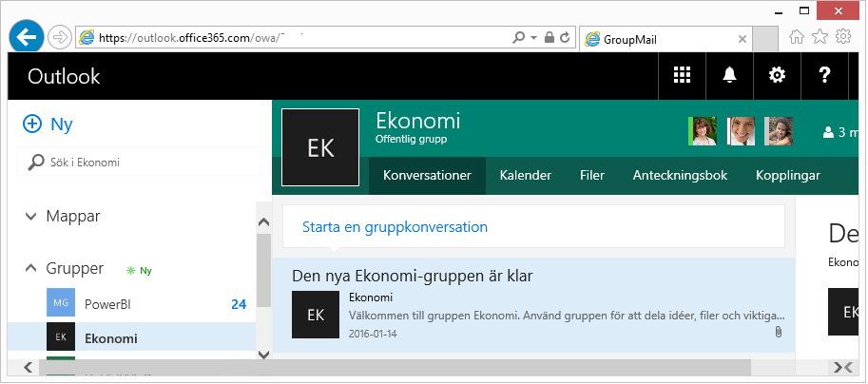Click the Offentlig grupp label
868x384 pixels.
pos(412,139)
